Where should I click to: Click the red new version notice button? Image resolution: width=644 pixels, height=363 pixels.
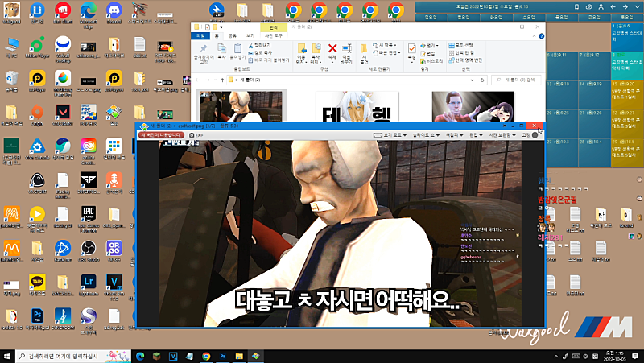point(161,135)
